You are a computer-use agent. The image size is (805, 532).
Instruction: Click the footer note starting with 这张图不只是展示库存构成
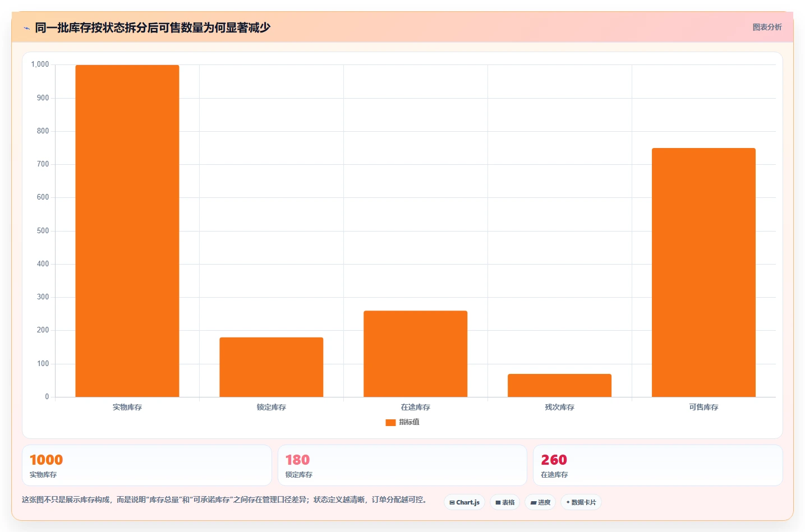click(x=224, y=499)
